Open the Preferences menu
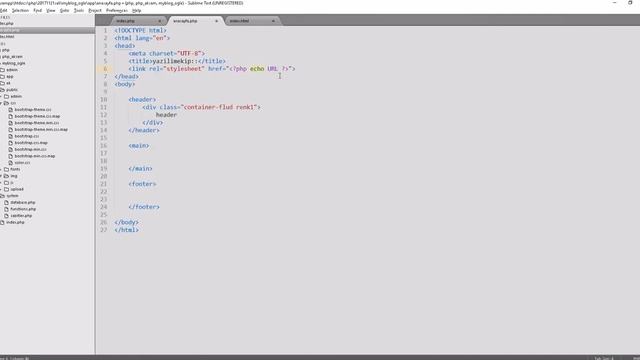 [x=117, y=10]
